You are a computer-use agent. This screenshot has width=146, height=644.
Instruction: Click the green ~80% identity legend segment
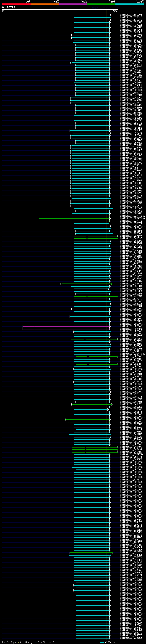[x=101, y=4]
